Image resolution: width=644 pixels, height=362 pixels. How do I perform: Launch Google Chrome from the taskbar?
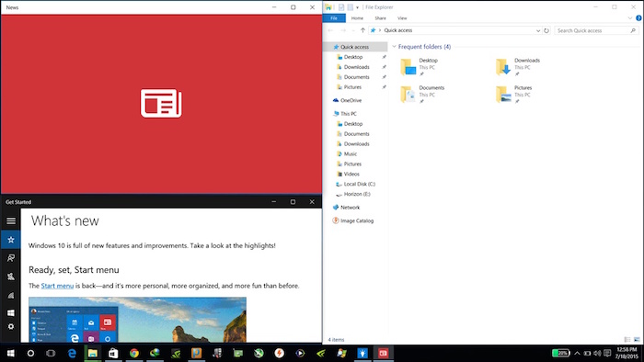[x=134, y=353]
